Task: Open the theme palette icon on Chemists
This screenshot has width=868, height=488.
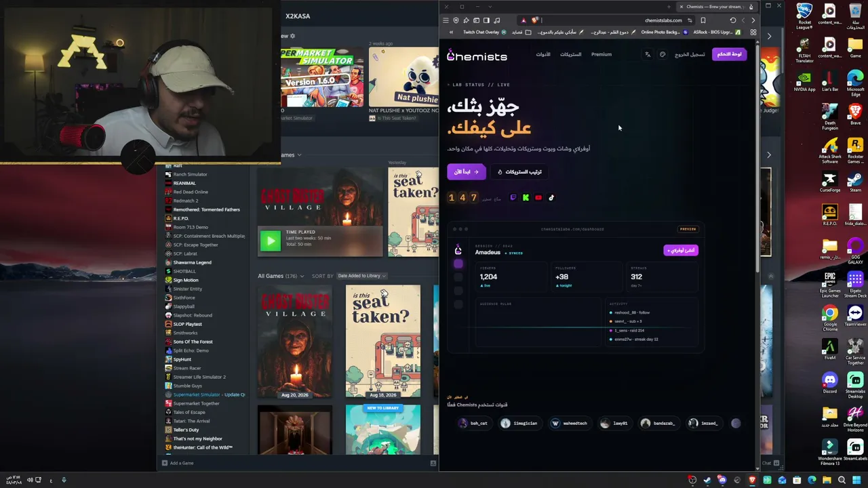Action: (663, 54)
